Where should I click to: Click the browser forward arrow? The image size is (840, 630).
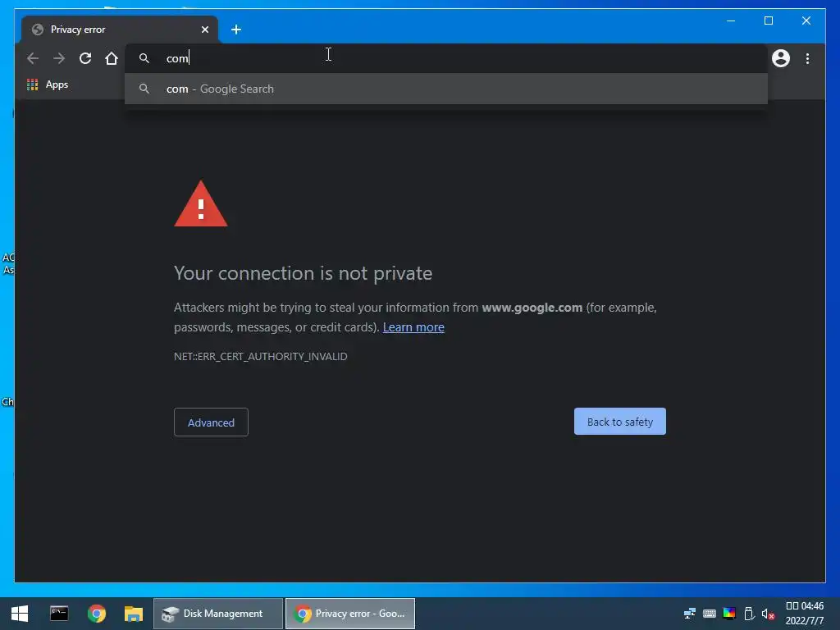tap(59, 58)
